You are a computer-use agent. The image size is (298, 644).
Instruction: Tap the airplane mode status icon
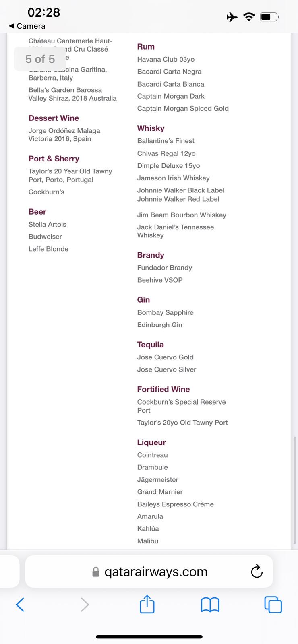coord(232,17)
